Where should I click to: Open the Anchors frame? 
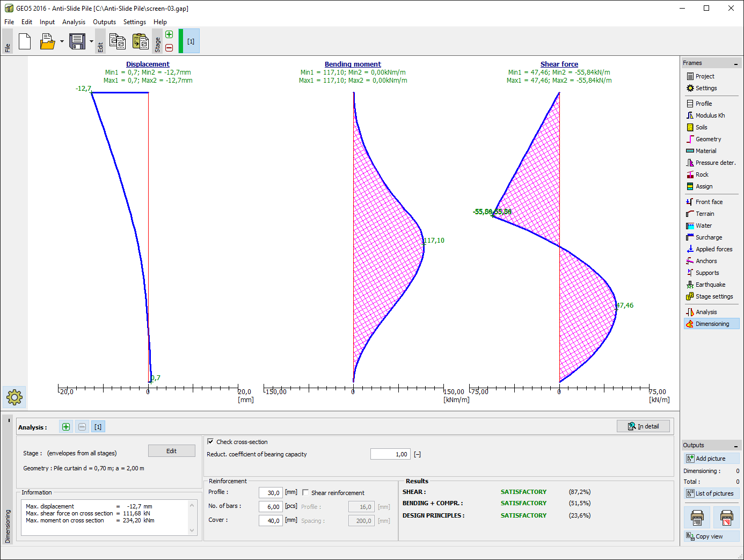click(706, 261)
